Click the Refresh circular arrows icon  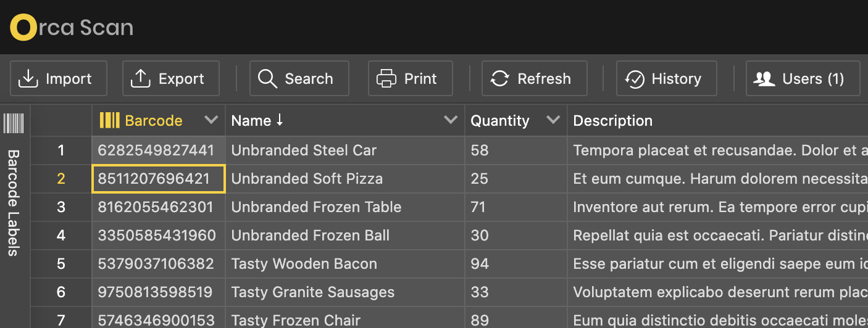tap(499, 79)
